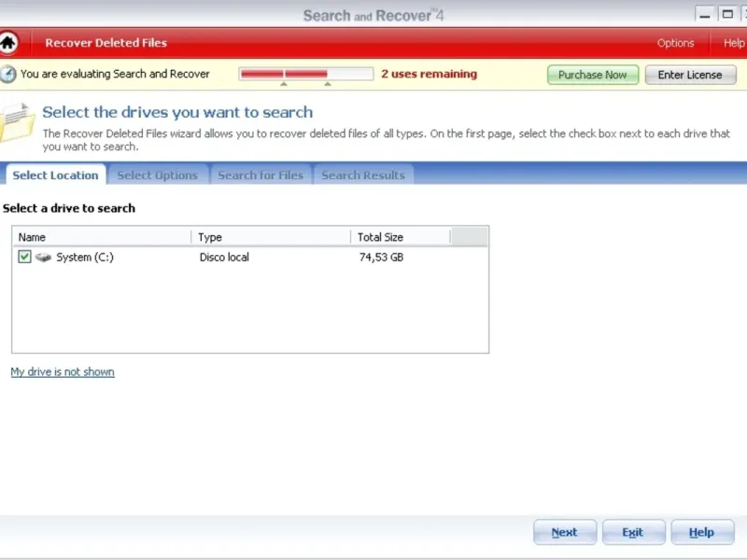Click the Exit button
Image resolution: width=747 pixels, height=560 pixels.
coord(633,532)
